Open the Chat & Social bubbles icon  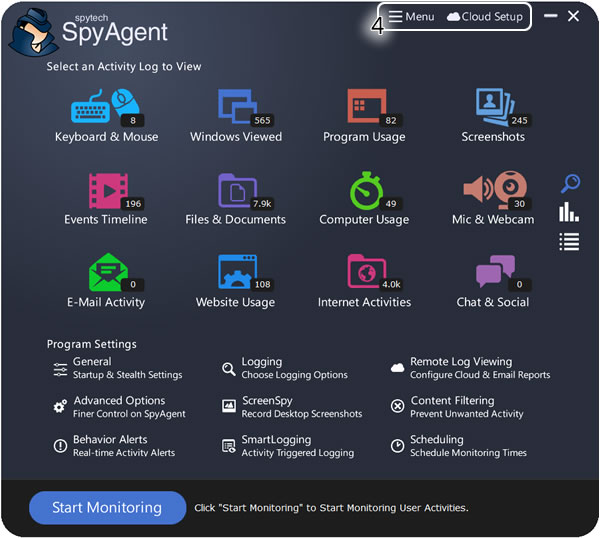(498, 271)
